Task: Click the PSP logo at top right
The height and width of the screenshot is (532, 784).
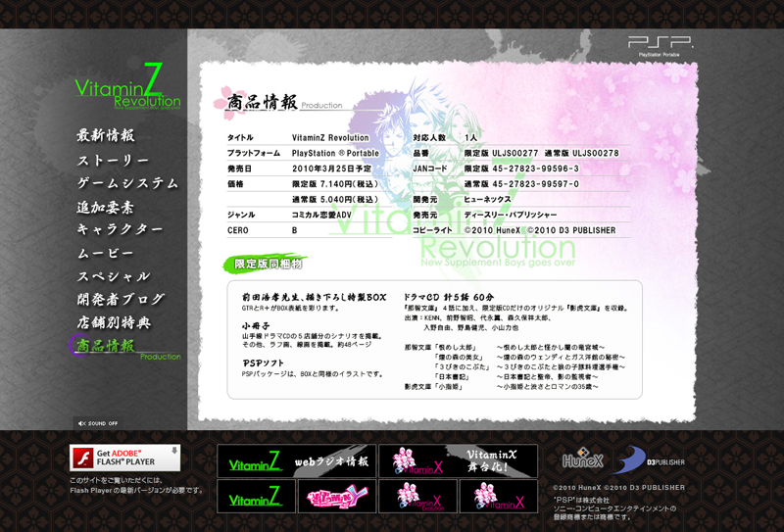Action: pos(661,45)
